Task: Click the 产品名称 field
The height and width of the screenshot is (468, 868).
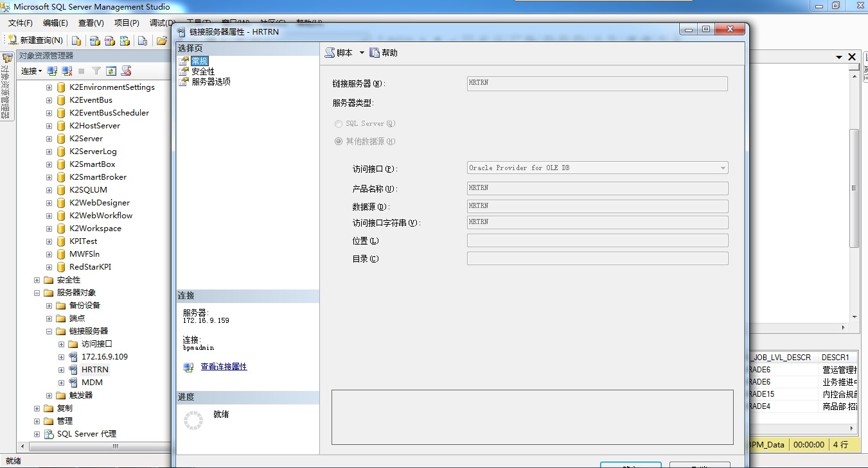Action: click(598, 188)
